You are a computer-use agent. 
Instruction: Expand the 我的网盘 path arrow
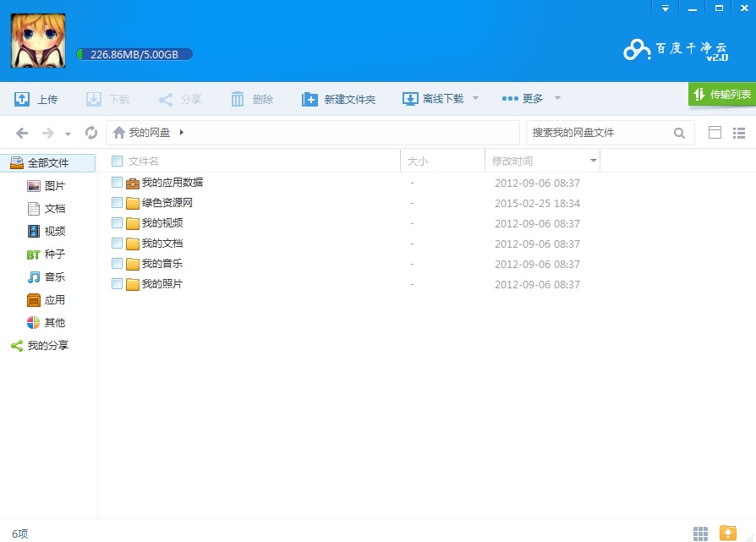tap(181, 132)
